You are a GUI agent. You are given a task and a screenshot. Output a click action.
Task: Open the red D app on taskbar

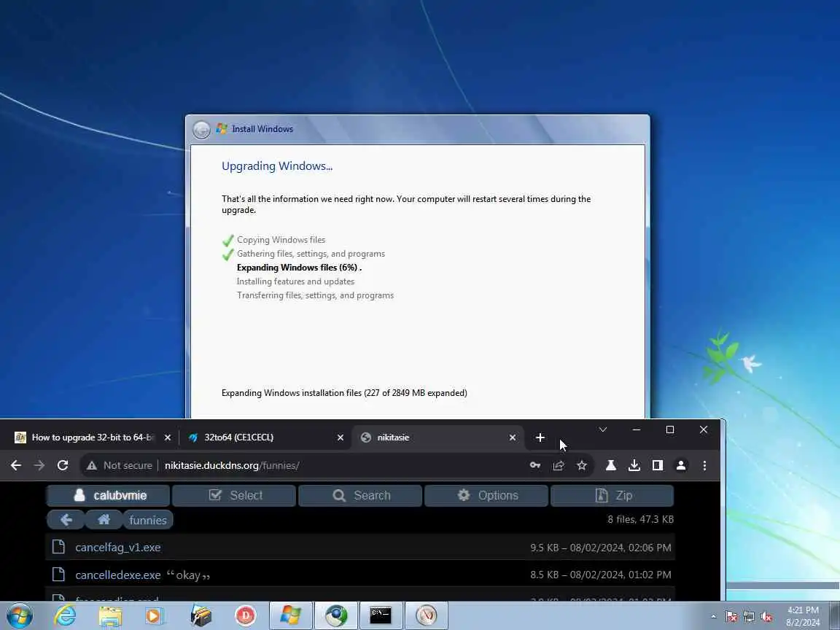pos(245,615)
